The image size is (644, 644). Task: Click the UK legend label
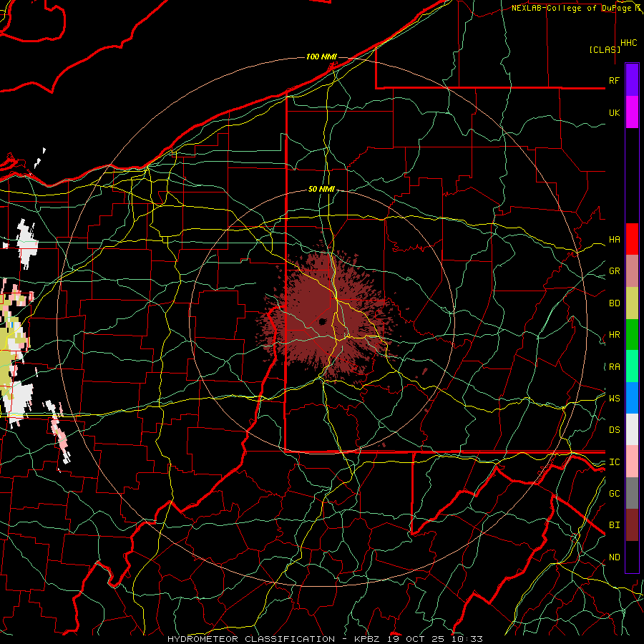click(x=615, y=112)
